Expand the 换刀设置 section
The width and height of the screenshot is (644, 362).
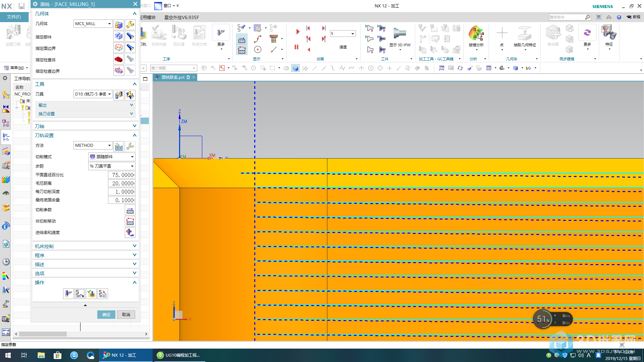(86, 114)
